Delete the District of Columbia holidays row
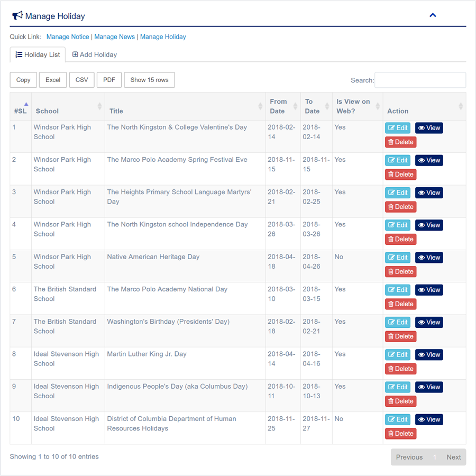476x476 pixels. pyautogui.click(x=400, y=434)
